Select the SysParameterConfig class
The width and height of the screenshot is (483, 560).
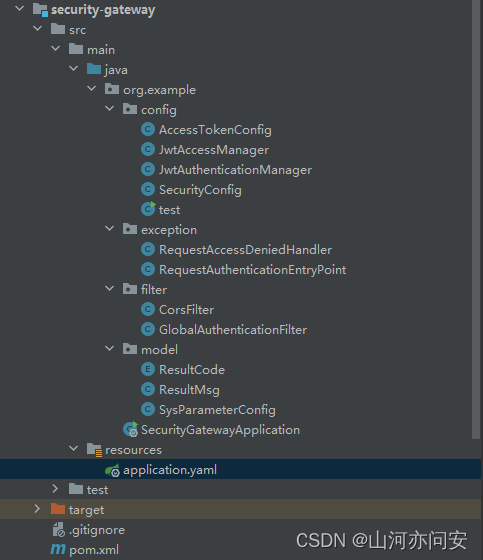click(217, 410)
